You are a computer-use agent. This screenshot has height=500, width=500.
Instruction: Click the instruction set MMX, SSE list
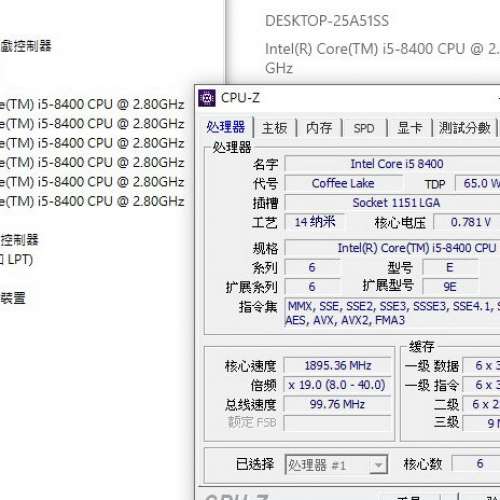(x=393, y=313)
